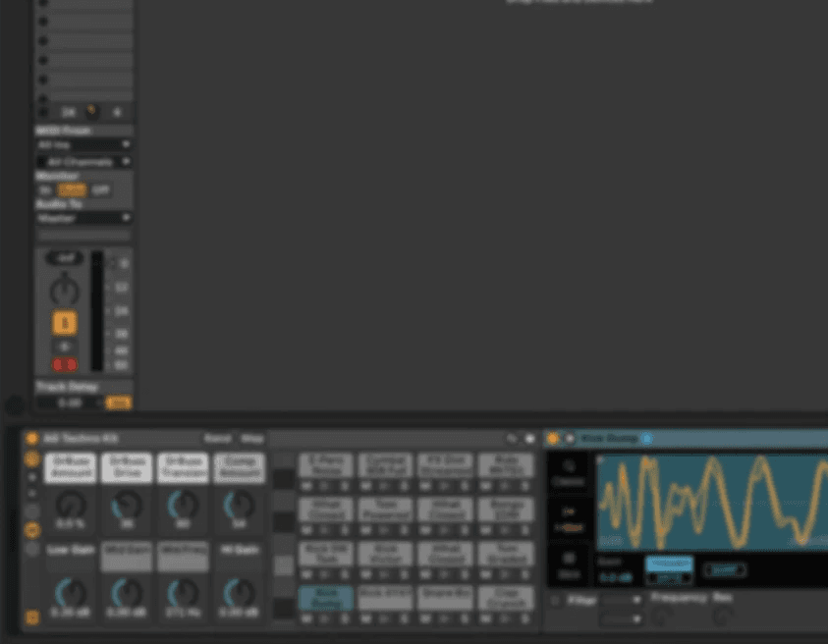Set Monitor to Auto
This screenshot has width=828, height=644.
point(72,190)
